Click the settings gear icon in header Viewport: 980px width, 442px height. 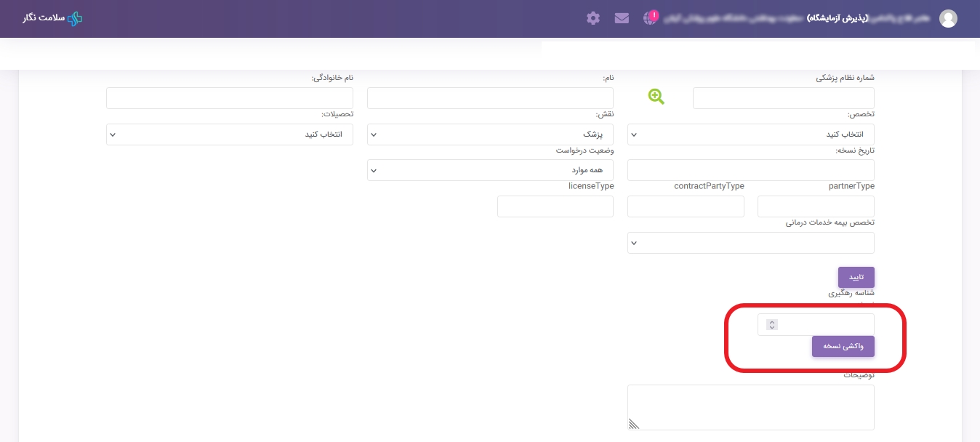coord(593,18)
